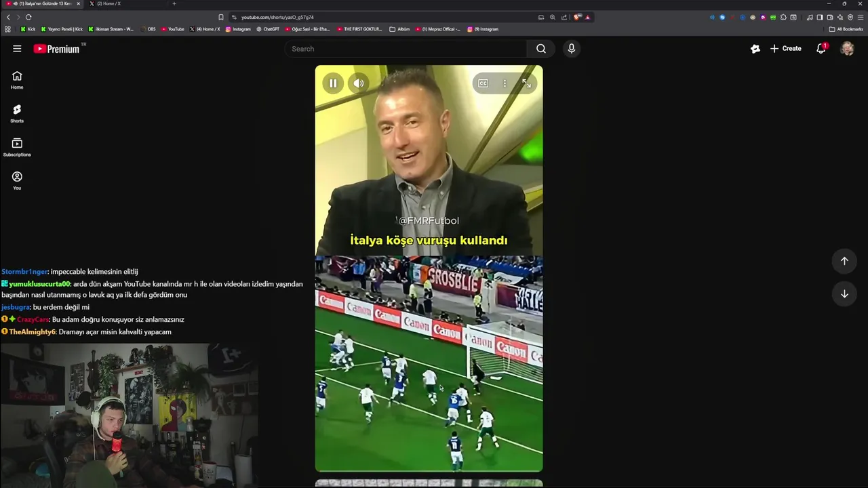Go to next Short with down arrow
Image resolution: width=868 pixels, height=488 pixels.
tap(844, 293)
